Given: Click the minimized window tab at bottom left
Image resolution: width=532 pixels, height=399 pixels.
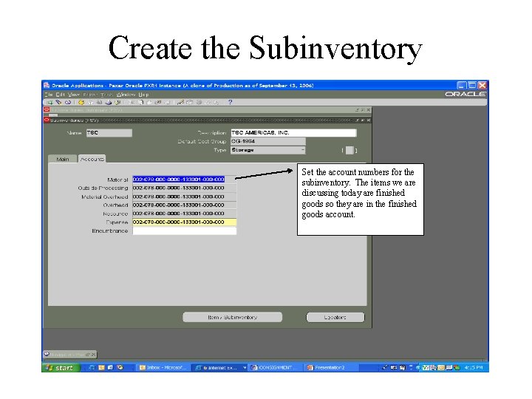Looking at the screenshot, I should click(x=70, y=355).
